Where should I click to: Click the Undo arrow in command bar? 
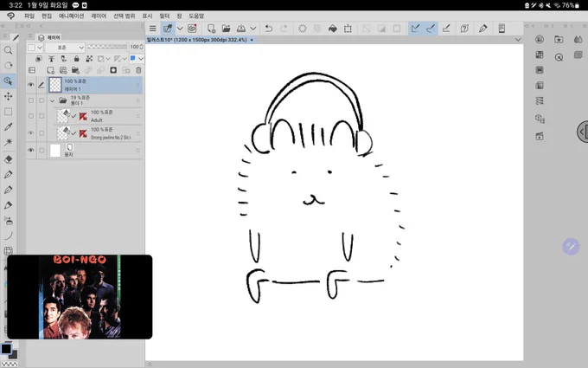tap(269, 29)
